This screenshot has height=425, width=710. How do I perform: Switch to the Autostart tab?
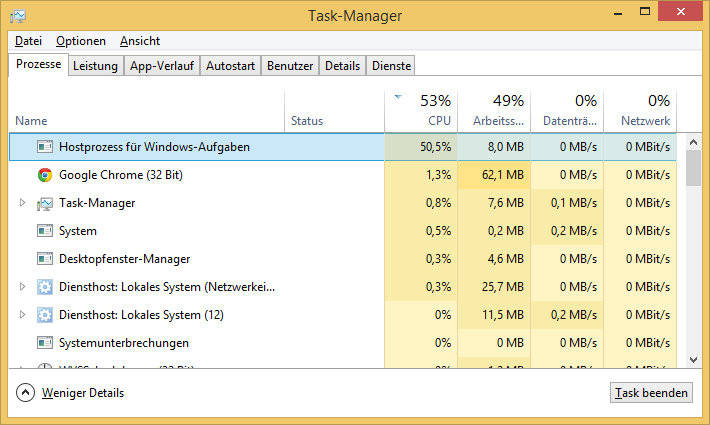coord(230,66)
